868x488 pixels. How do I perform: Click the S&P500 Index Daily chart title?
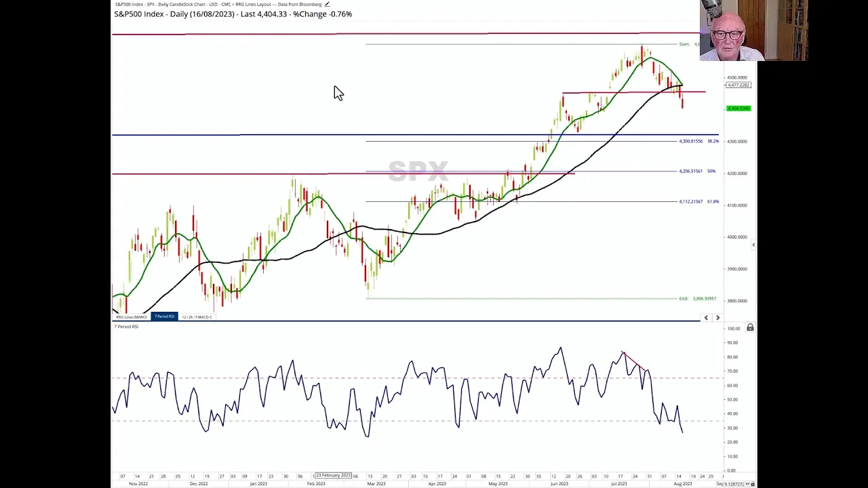[233, 14]
